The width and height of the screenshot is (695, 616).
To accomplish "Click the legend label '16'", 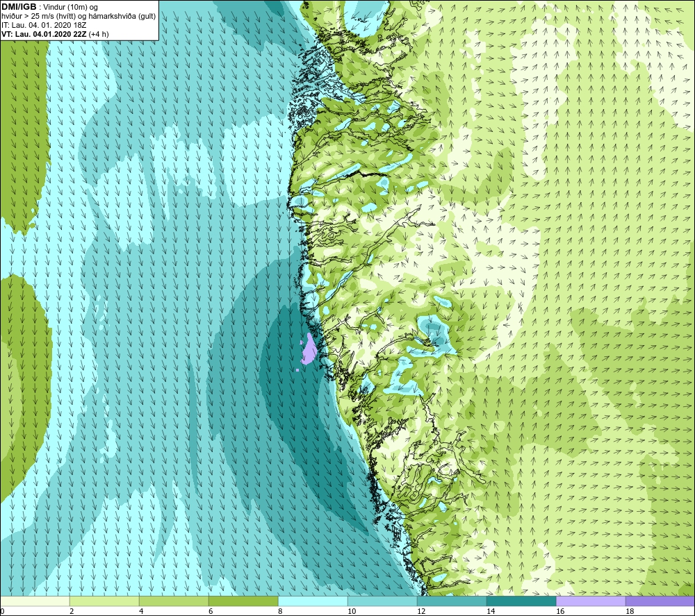I will click(x=560, y=612).
